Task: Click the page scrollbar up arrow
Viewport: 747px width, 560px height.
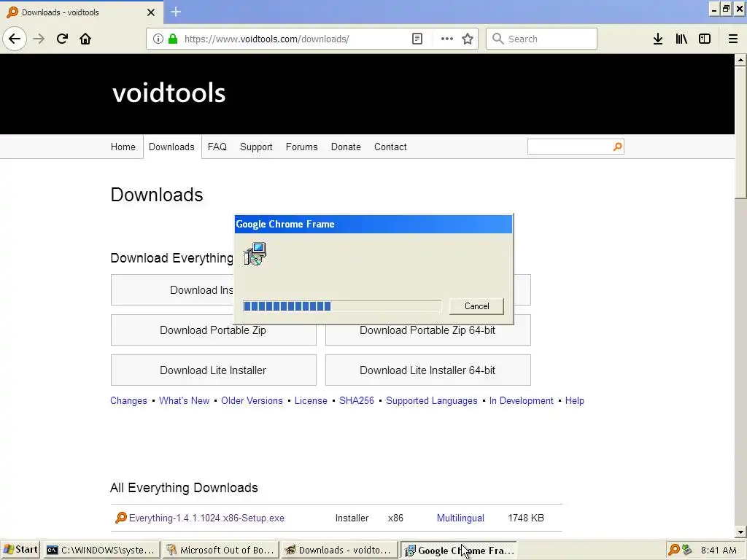Action: click(740, 60)
